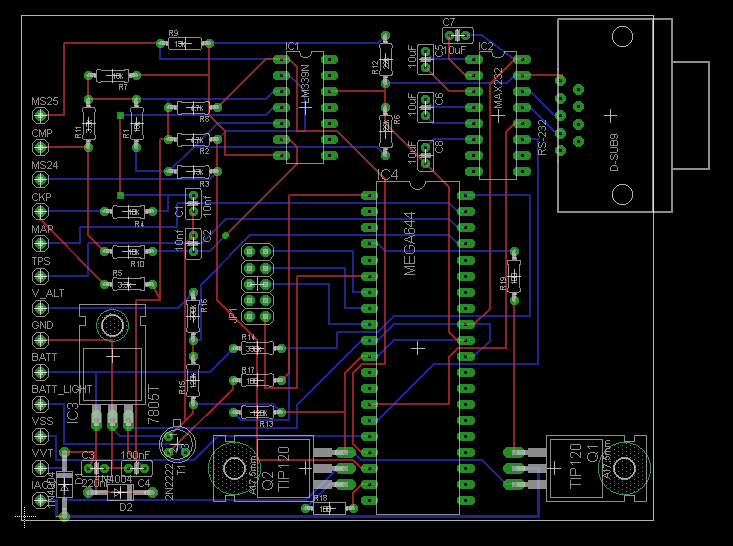Select the C1 10nF capacitor footprint
Image resolution: width=733 pixels, height=546 pixels.
tap(193, 204)
